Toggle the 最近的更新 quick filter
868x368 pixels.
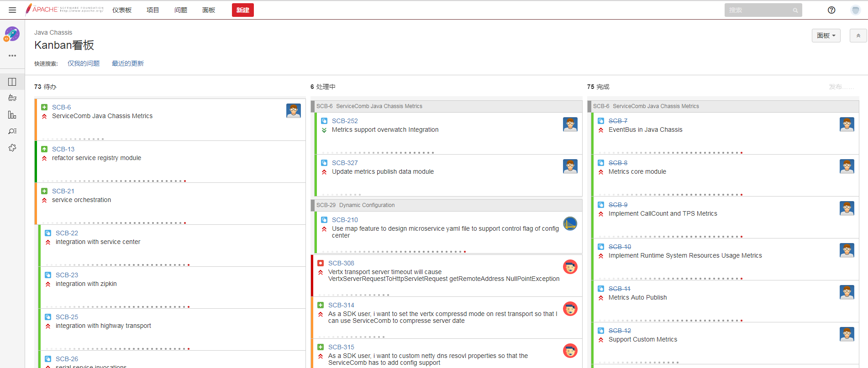[128, 63]
